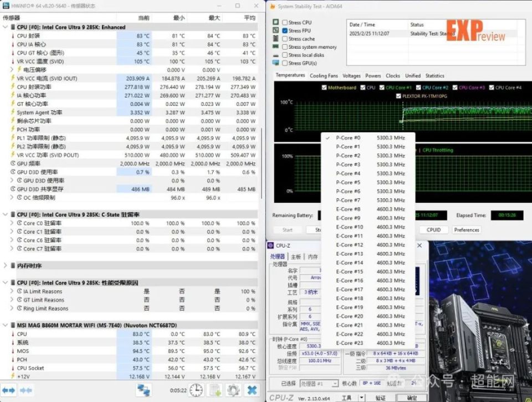Click the thermometer icon next to MOS
The height and width of the screenshot is (402, 532).
point(13,351)
